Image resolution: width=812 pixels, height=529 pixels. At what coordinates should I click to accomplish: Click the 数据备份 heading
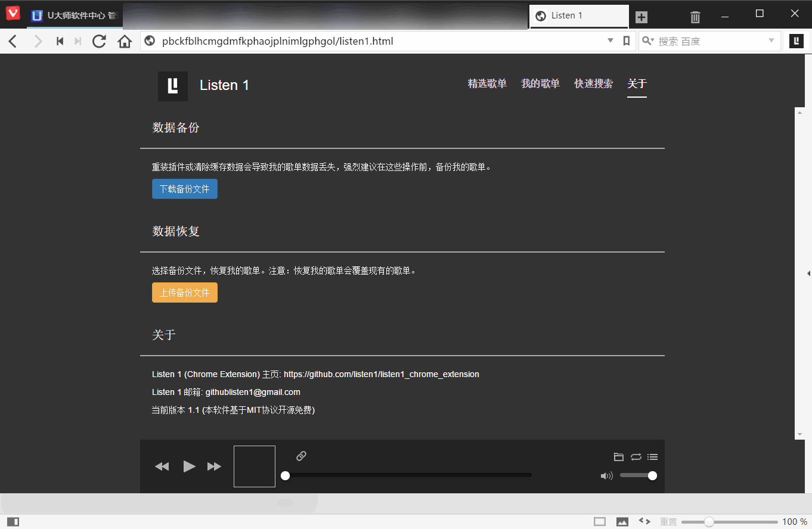(x=176, y=127)
